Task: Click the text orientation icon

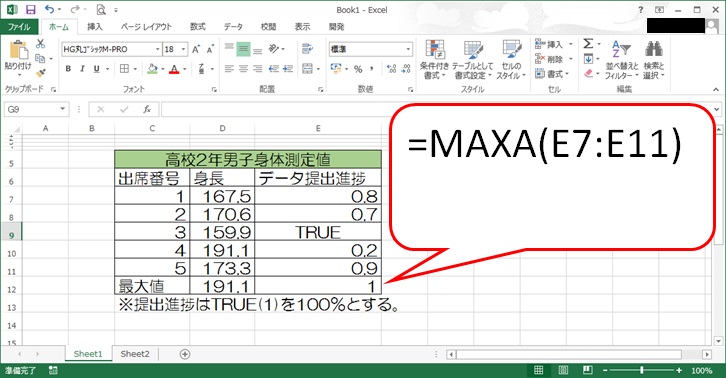Action: [274, 49]
